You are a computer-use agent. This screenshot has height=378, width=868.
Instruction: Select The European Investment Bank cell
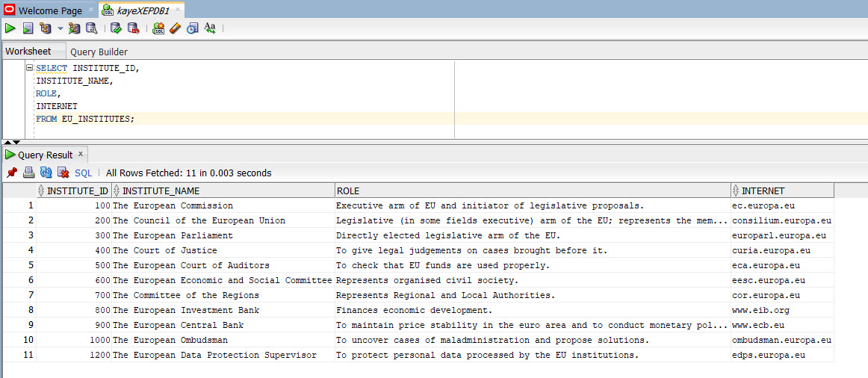[223, 311]
